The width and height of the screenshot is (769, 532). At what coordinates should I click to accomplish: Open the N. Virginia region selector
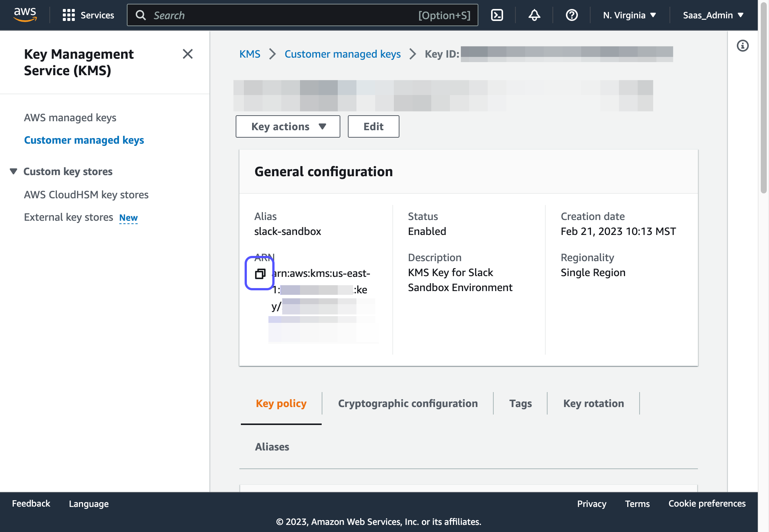[629, 15]
